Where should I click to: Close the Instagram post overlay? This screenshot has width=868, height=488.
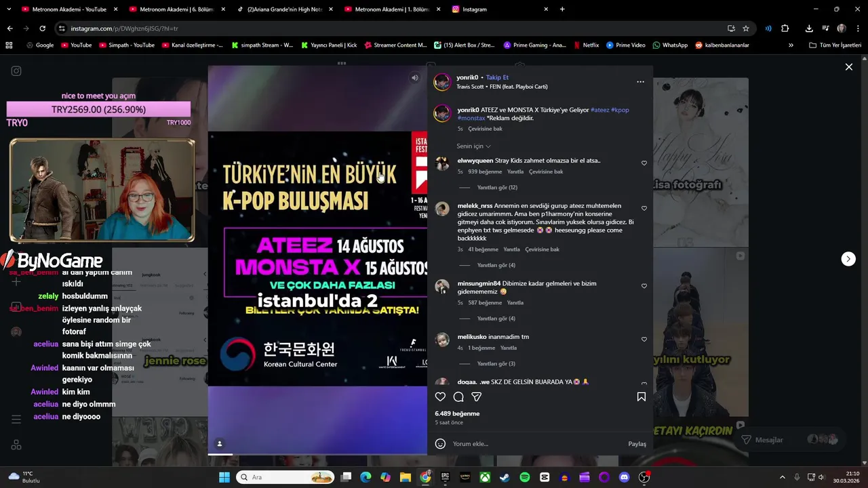point(848,66)
